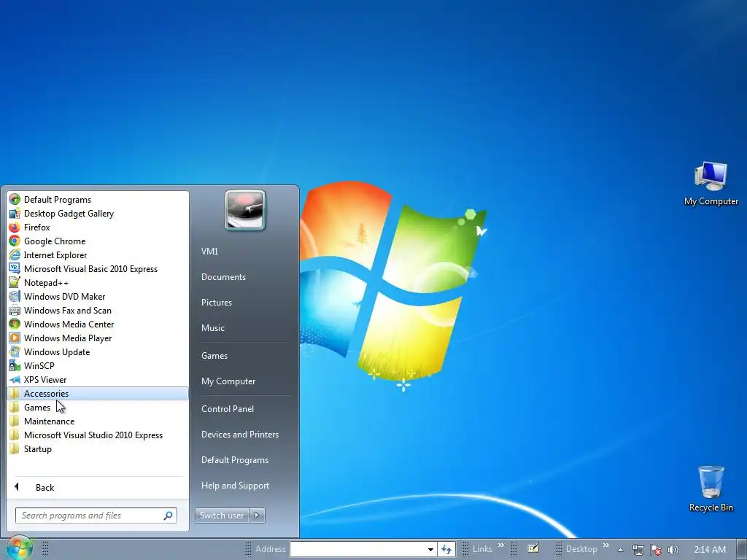The height and width of the screenshot is (560, 747).
Task: Click the 2:14 AM clock
Action: click(709, 550)
